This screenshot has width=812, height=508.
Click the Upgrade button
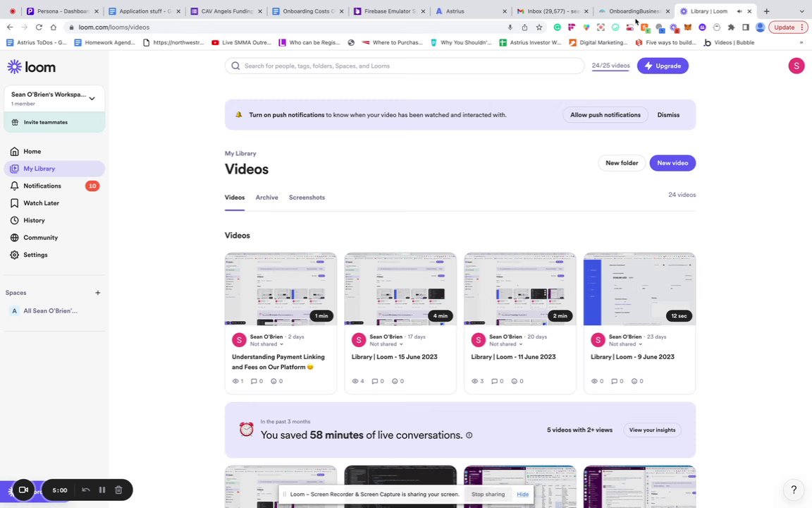point(663,66)
